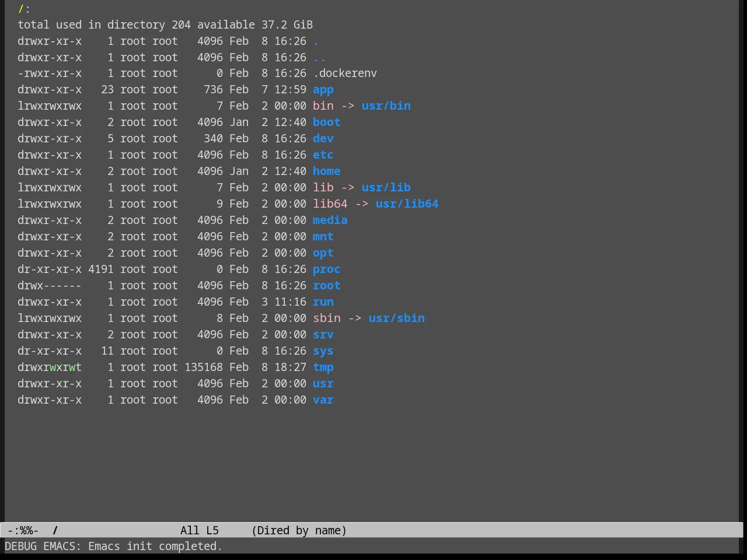The height and width of the screenshot is (560, 747).
Task: Click the drwx------ permissions of root
Action: pyautogui.click(x=50, y=286)
